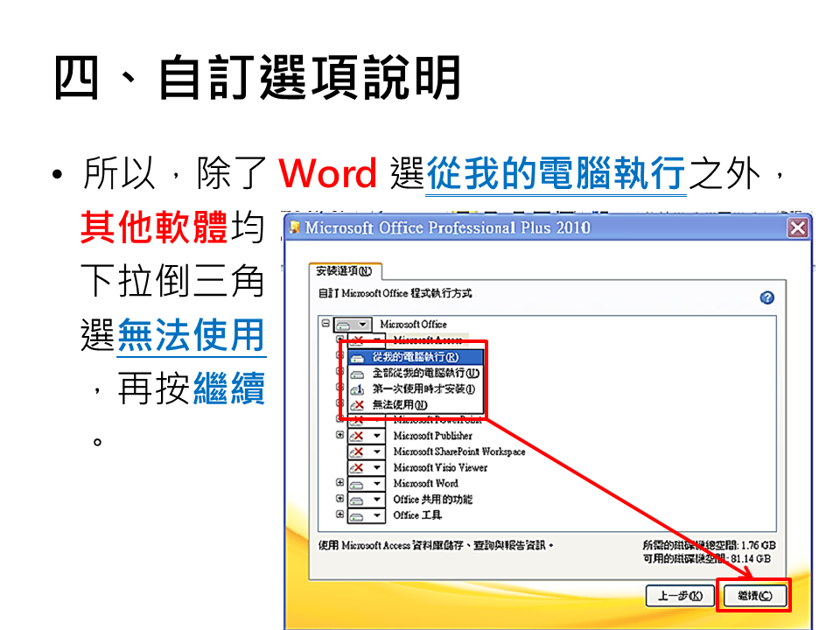Expand the Microsoft Publisher tree node
The width and height of the screenshot is (840, 630).
pyautogui.click(x=339, y=435)
